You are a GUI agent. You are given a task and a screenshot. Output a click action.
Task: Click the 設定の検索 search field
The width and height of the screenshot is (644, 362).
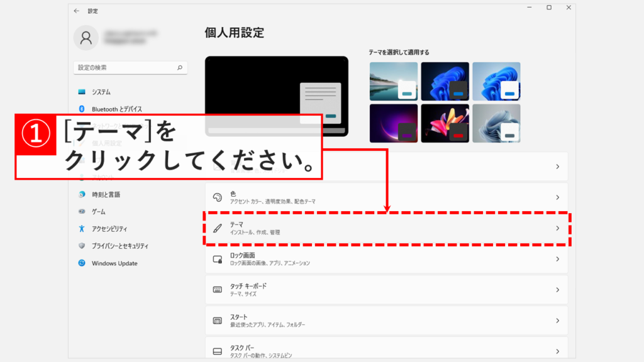pyautogui.click(x=125, y=67)
